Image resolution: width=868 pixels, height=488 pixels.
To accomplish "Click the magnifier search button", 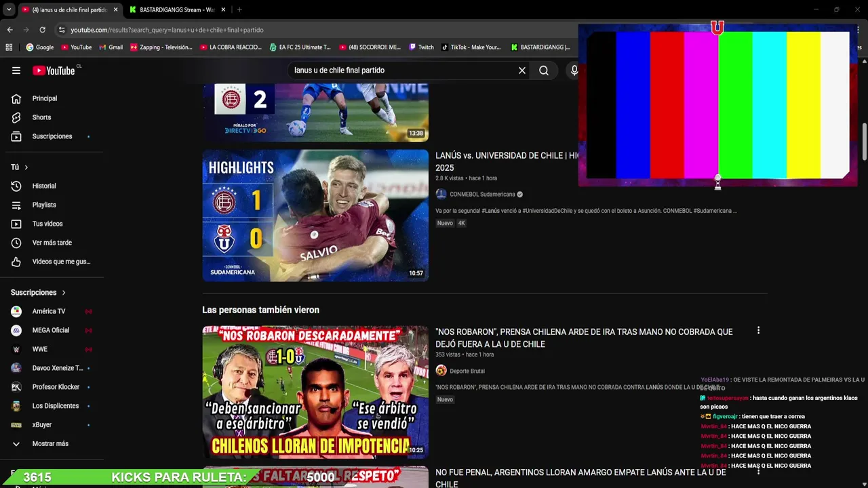I will coord(544,70).
